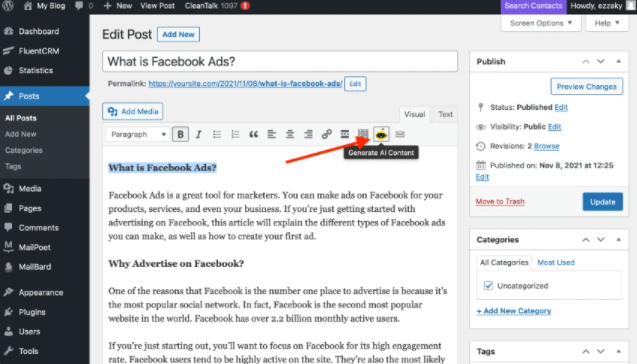The image size is (637, 364).
Task: Open the Help dropdown
Action: (607, 23)
